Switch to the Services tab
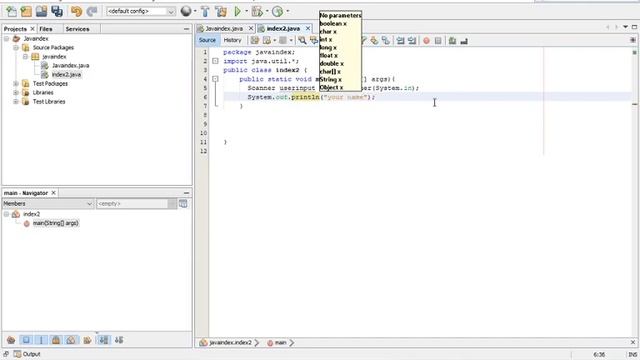The height and width of the screenshot is (360, 640). click(77, 29)
